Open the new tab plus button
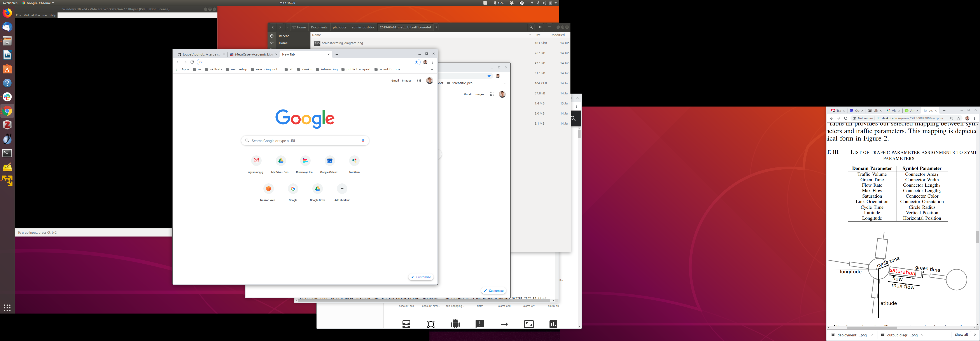 coord(337,54)
